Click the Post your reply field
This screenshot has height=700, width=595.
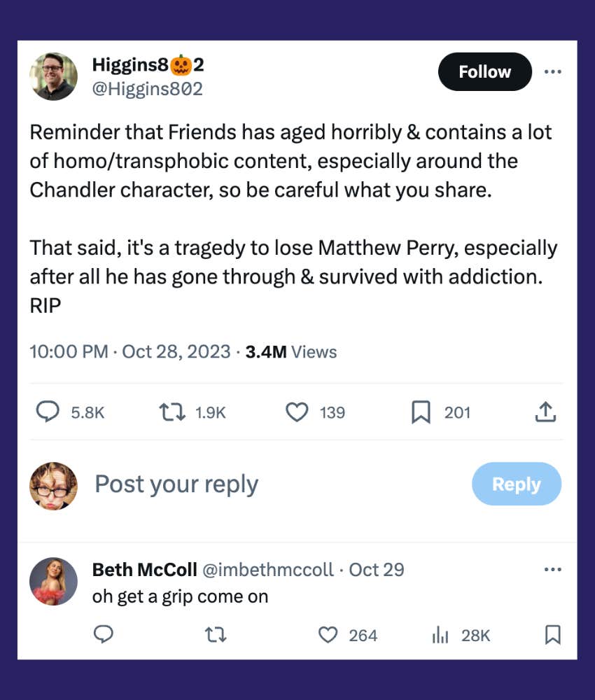[178, 484]
